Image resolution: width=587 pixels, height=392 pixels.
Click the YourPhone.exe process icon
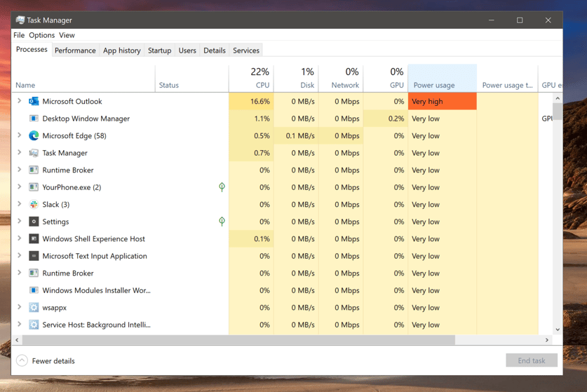pyautogui.click(x=34, y=187)
